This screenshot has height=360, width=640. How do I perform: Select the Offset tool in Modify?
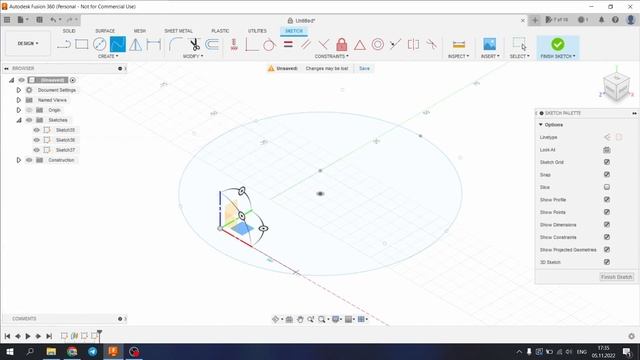[212, 44]
